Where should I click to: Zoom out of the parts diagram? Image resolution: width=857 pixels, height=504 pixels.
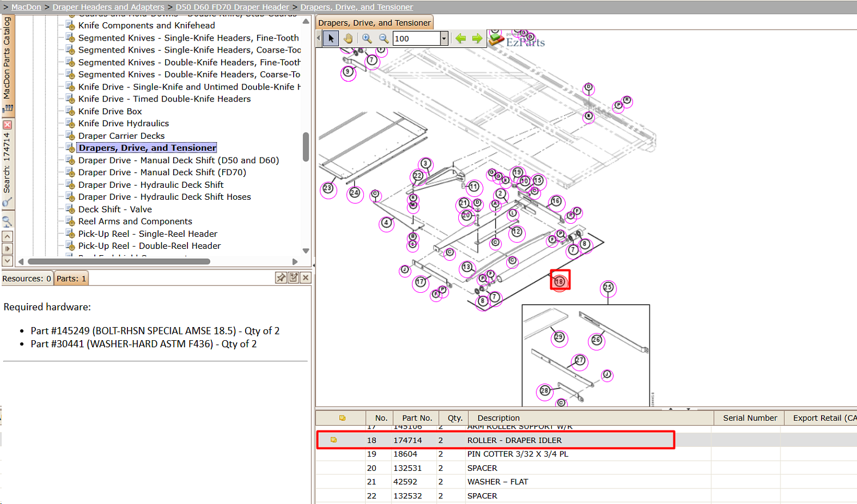(384, 38)
